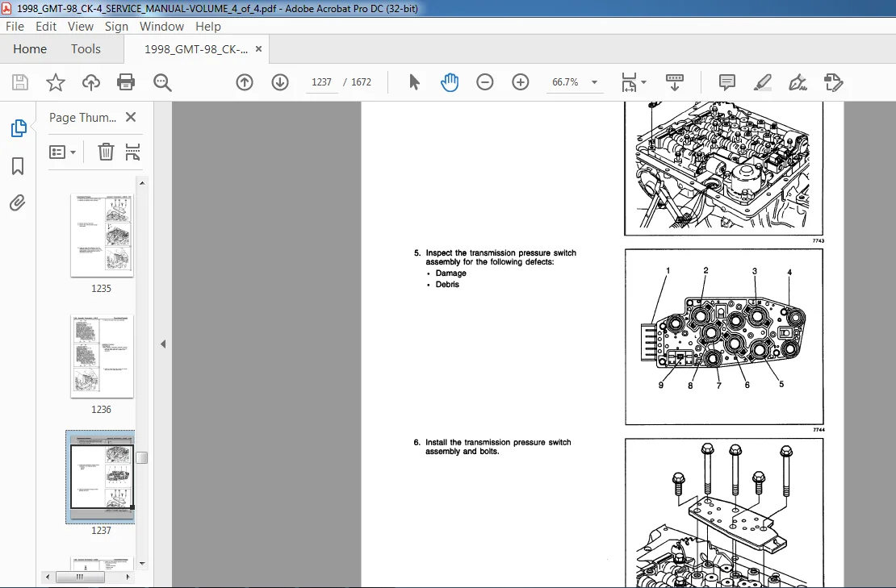Collapse the left navigation pane
The width and height of the screenshot is (896, 588).
163,344
